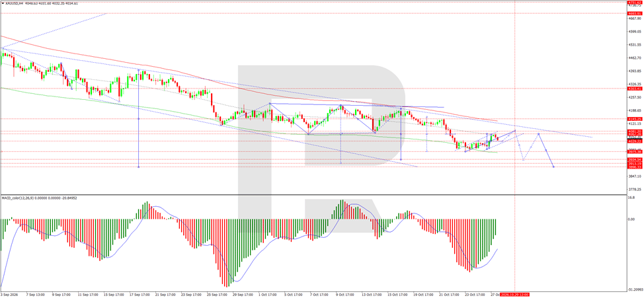Click the 0.00 MACD scale value
Screen dimensions: 644x298
632,219
